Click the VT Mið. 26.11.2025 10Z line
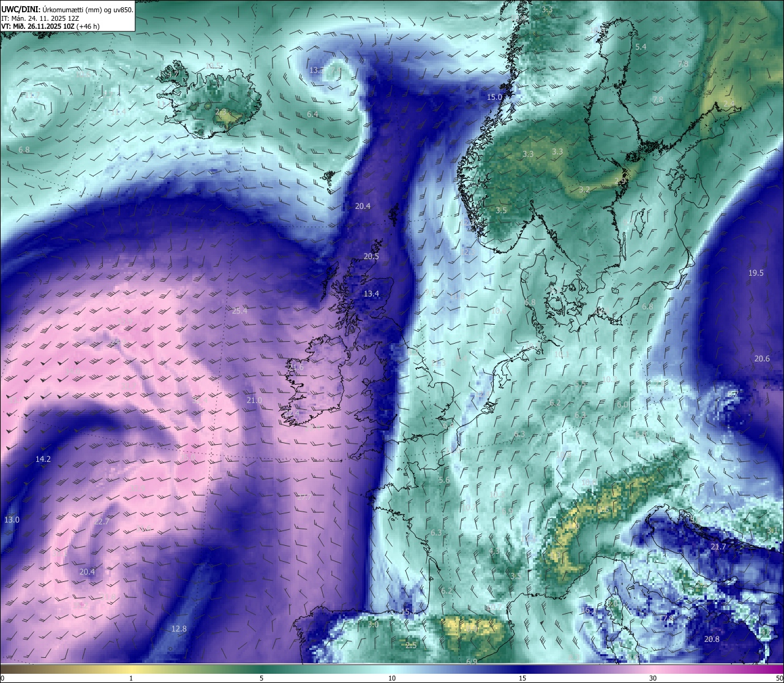 point(50,26)
